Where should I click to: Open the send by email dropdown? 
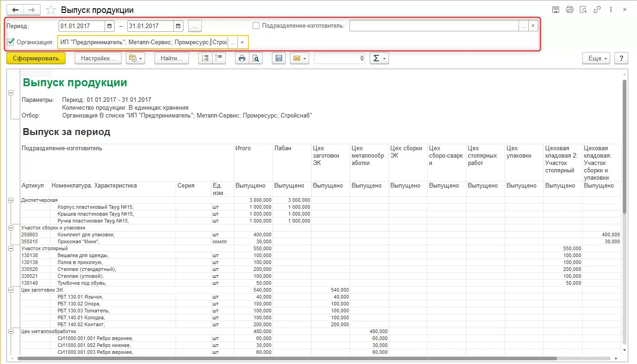pyautogui.click(x=299, y=59)
